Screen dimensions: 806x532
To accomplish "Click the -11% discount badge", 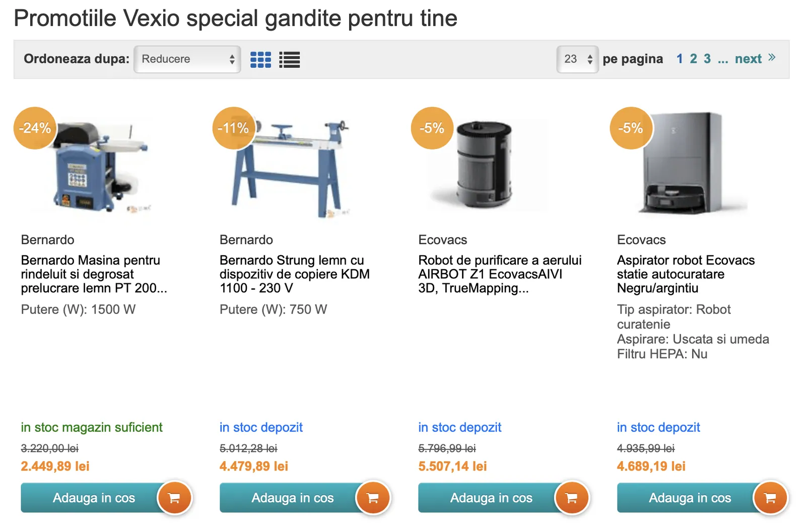I will [233, 128].
